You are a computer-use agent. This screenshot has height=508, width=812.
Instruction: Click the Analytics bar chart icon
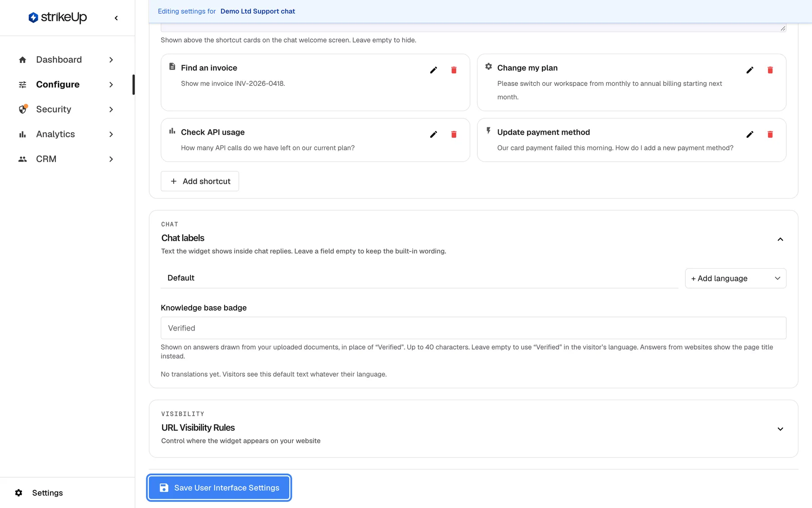click(x=23, y=134)
